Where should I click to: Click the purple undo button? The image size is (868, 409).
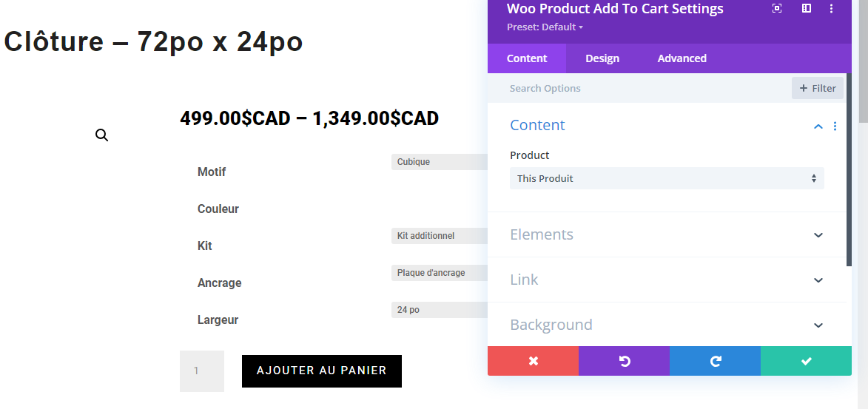tap(624, 361)
